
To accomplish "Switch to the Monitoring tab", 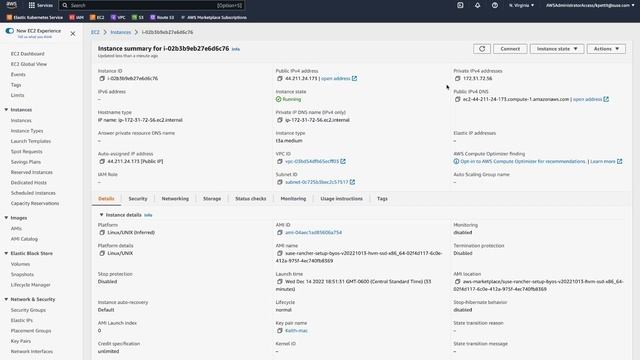I will point(293,199).
